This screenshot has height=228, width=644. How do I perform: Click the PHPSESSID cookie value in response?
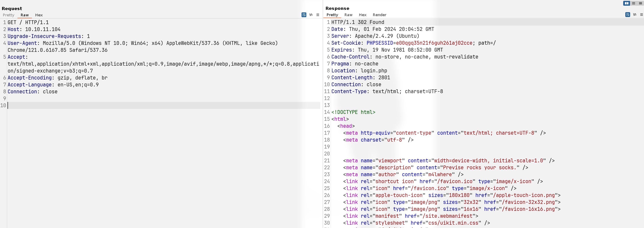[x=434, y=43]
